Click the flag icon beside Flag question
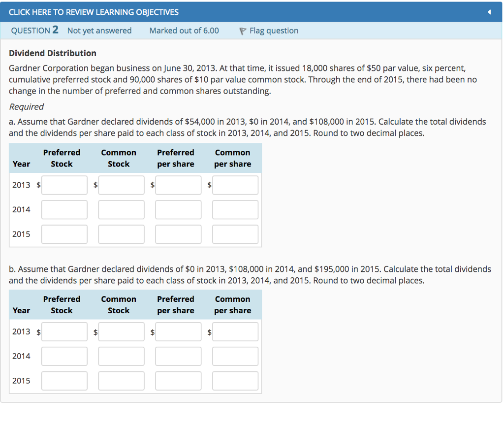The height and width of the screenshot is (430, 504). [242, 31]
